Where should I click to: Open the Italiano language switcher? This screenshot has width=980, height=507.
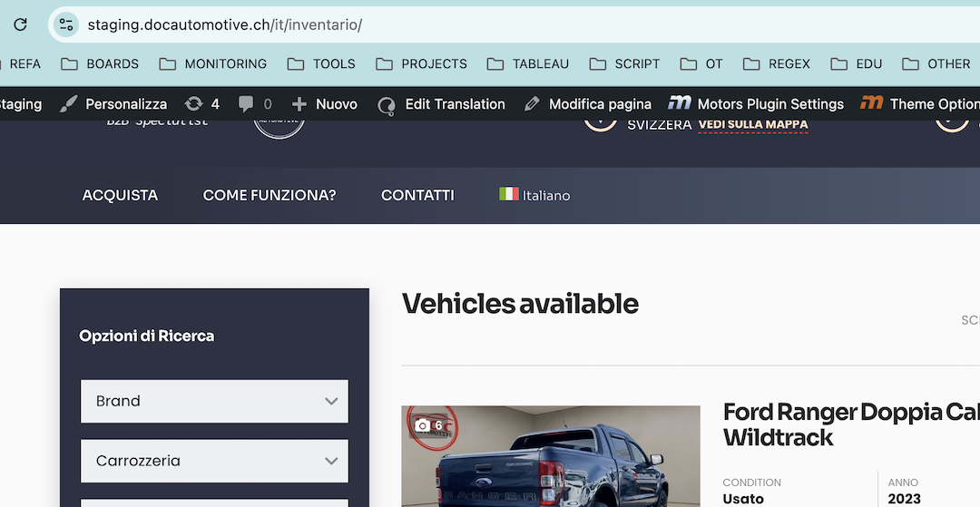click(x=534, y=195)
